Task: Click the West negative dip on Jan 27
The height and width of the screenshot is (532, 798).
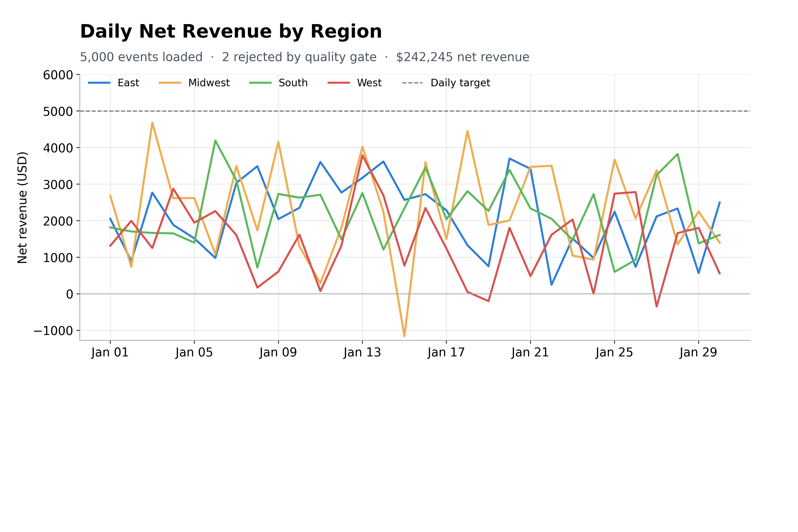Action: click(656, 306)
